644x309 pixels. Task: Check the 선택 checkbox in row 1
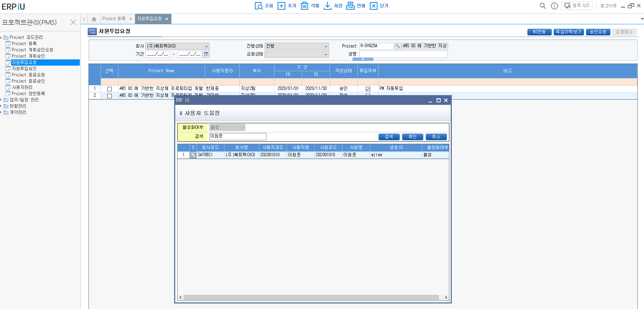pos(109,89)
